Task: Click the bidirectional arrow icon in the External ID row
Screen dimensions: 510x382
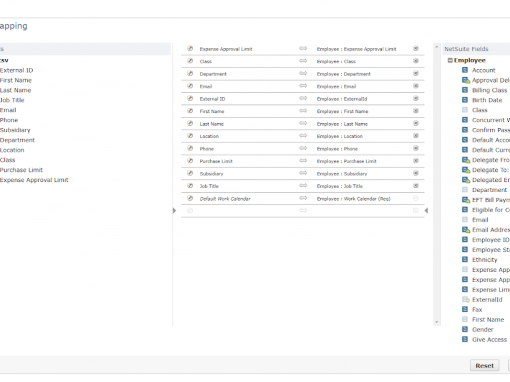Action: coord(303,98)
